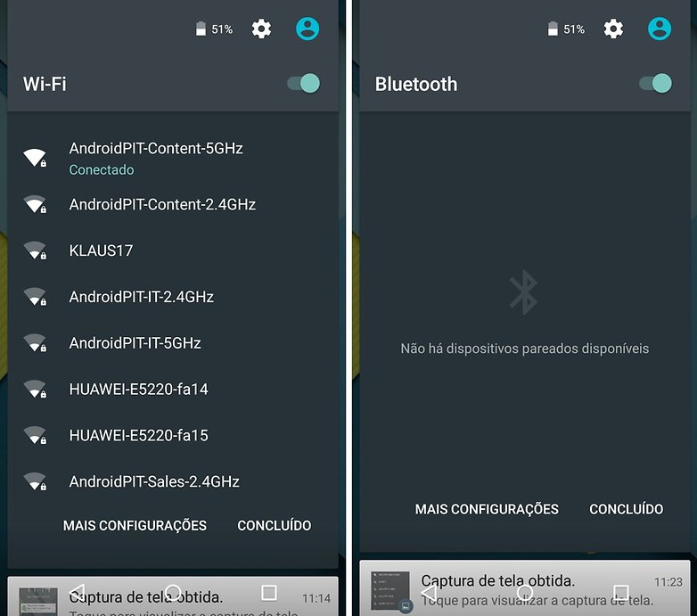Tap recent apps button on Bluetooth screen
Image resolution: width=697 pixels, height=616 pixels.
tap(621, 593)
